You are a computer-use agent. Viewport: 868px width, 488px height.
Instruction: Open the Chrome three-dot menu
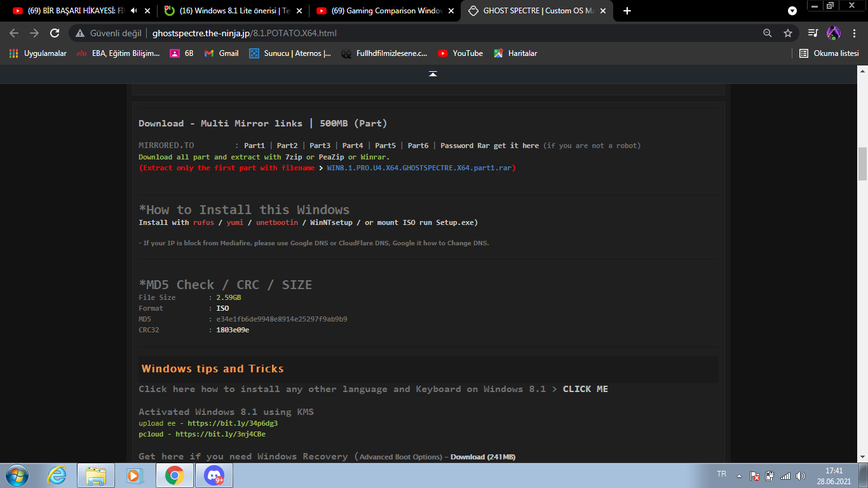tap(853, 33)
